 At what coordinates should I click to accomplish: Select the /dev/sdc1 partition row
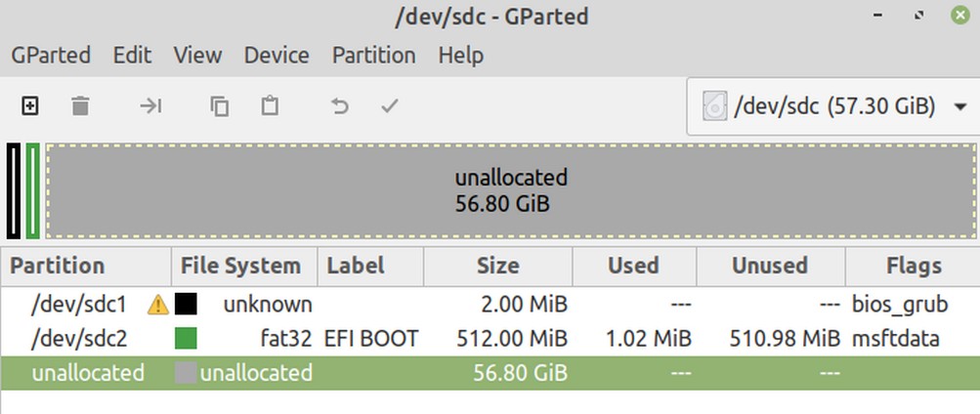click(490, 305)
